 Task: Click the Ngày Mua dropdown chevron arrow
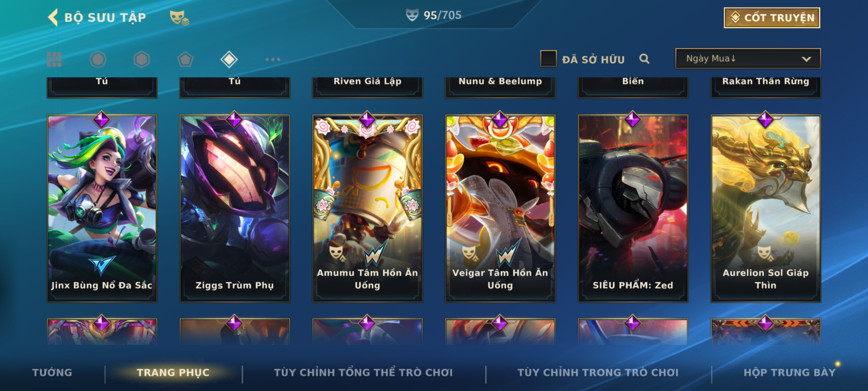tap(806, 59)
